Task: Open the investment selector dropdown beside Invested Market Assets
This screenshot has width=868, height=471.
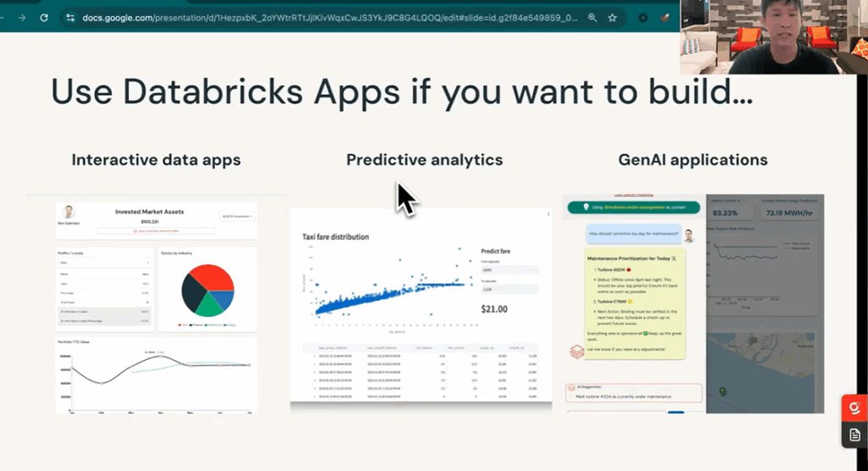Action: 236,216
